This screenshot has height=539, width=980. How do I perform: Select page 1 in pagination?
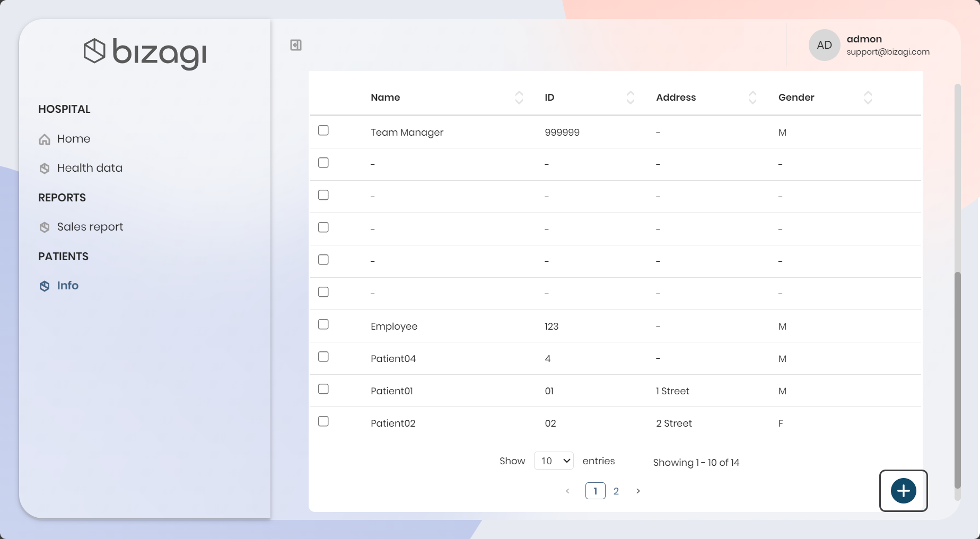(596, 491)
